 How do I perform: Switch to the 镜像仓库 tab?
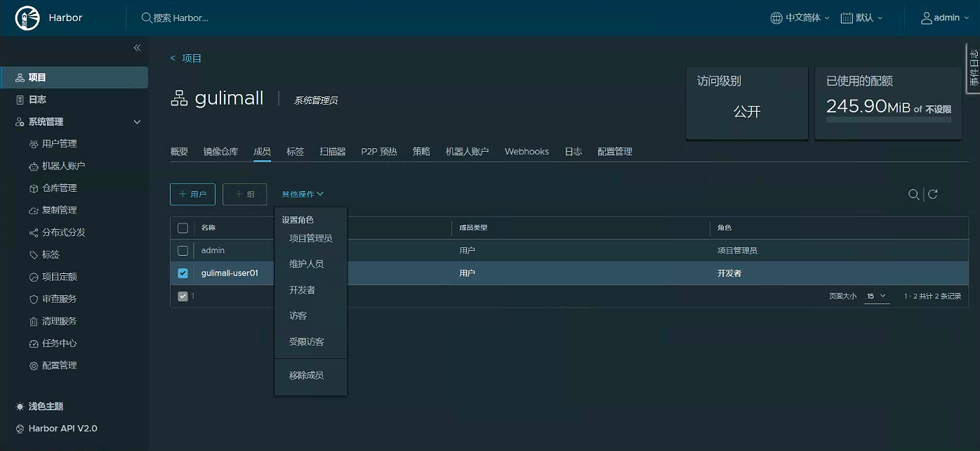pyautogui.click(x=220, y=152)
